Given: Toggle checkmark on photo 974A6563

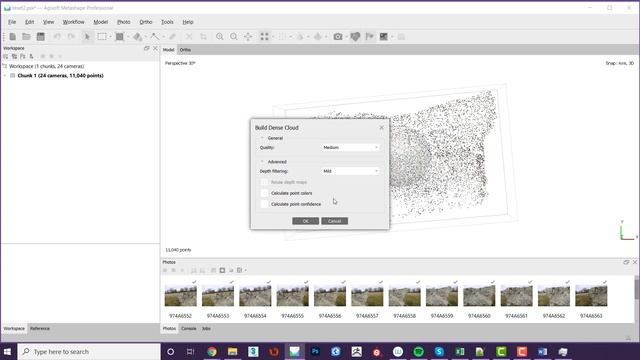Looking at the screenshot, I should pos(605,282).
